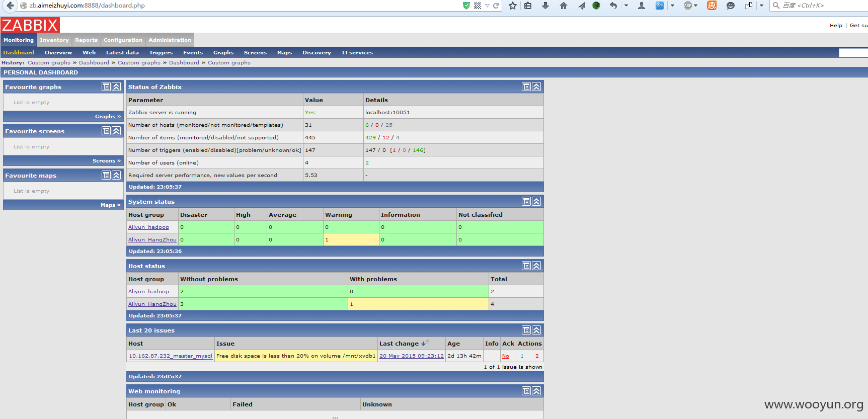Open dropdown arrow next to device sync icon
The width and height of the screenshot is (868, 419).
point(761,6)
